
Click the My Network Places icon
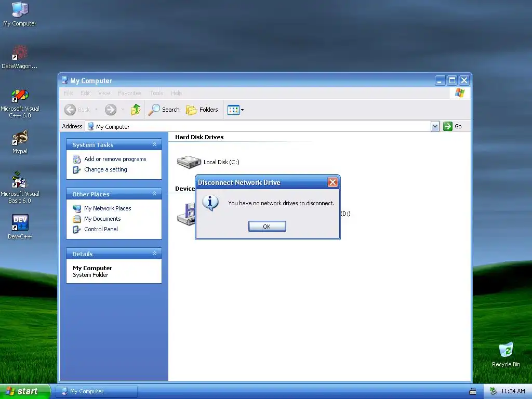pyautogui.click(x=77, y=208)
